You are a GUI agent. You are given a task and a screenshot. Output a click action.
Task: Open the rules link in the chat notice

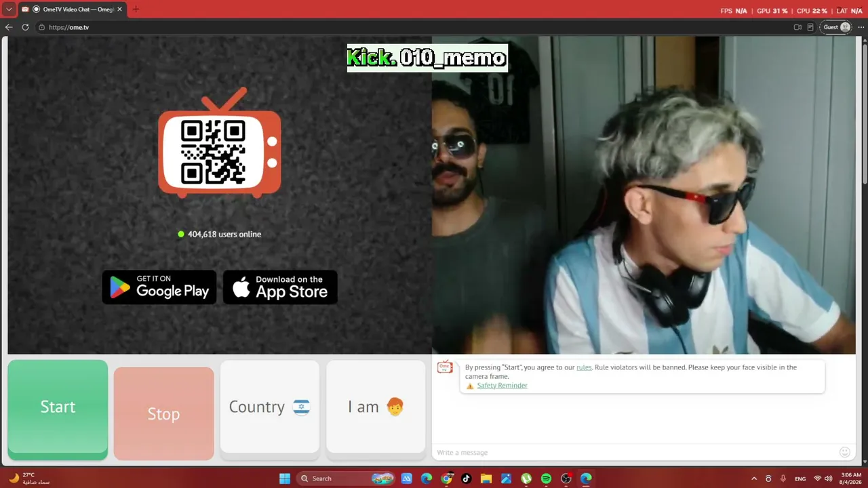click(x=584, y=367)
